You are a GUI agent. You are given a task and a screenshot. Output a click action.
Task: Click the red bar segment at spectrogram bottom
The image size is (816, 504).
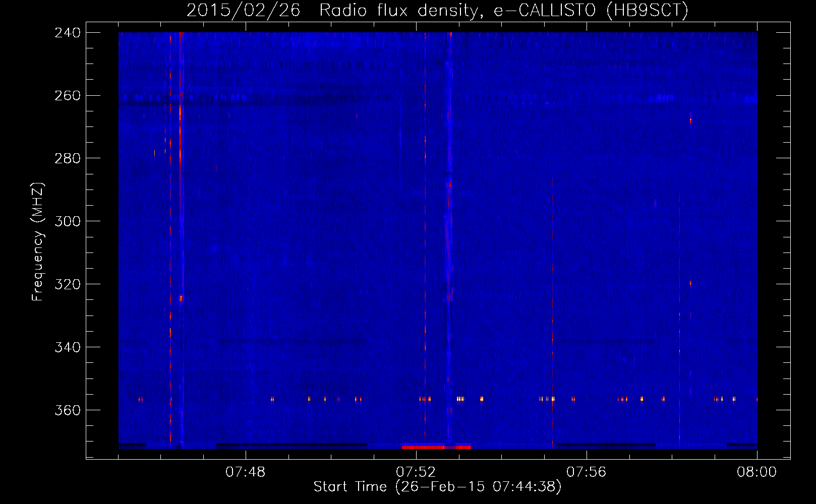[x=436, y=447]
